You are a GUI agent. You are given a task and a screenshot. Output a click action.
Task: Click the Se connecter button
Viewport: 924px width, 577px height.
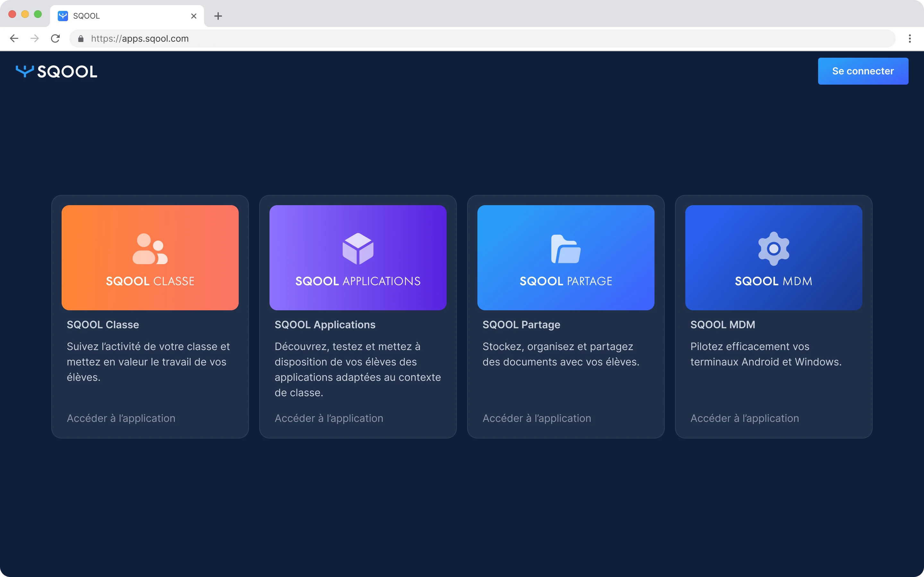(x=863, y=71)
